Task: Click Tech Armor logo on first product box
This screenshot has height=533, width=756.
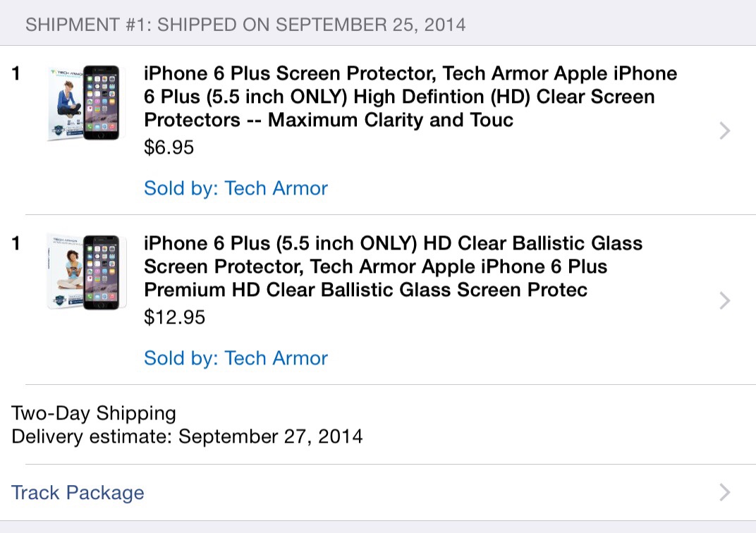Action: tap(66, 73)
